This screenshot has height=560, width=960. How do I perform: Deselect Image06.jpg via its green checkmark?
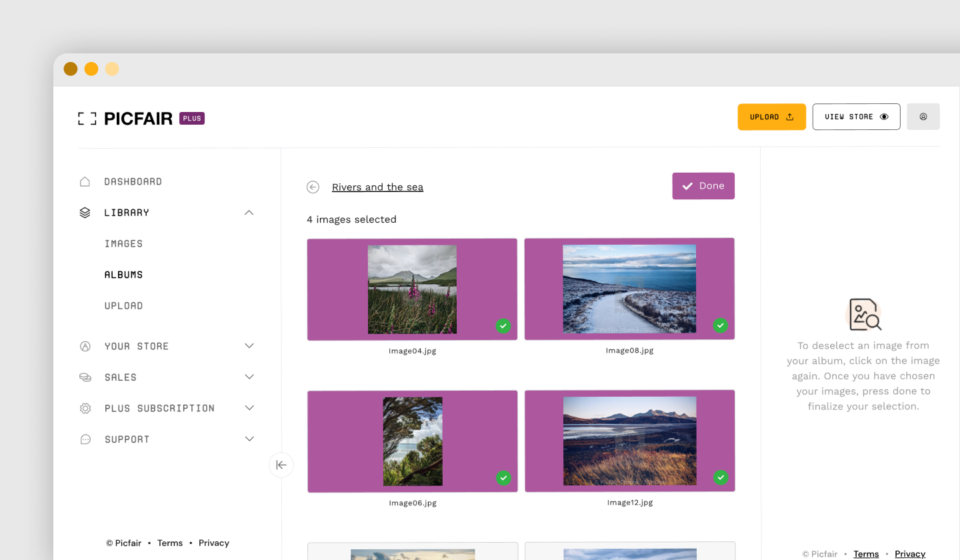coord(503,478)
